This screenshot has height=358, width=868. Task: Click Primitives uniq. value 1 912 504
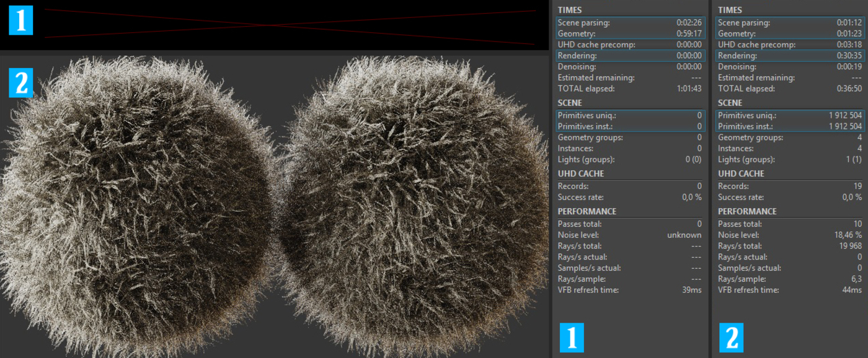(845, 116)
